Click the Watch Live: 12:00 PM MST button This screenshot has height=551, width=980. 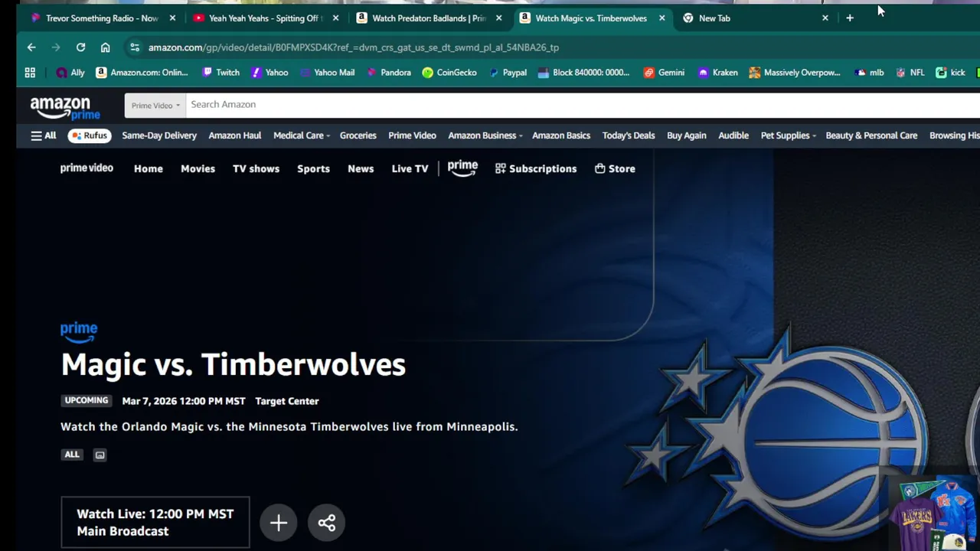(x=155, y=523)
